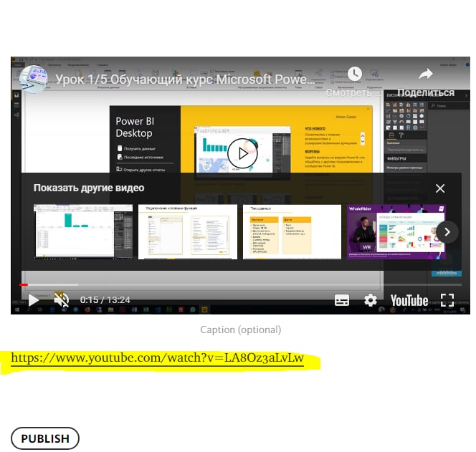Share the video with the arrow icon

click(426, 74)
